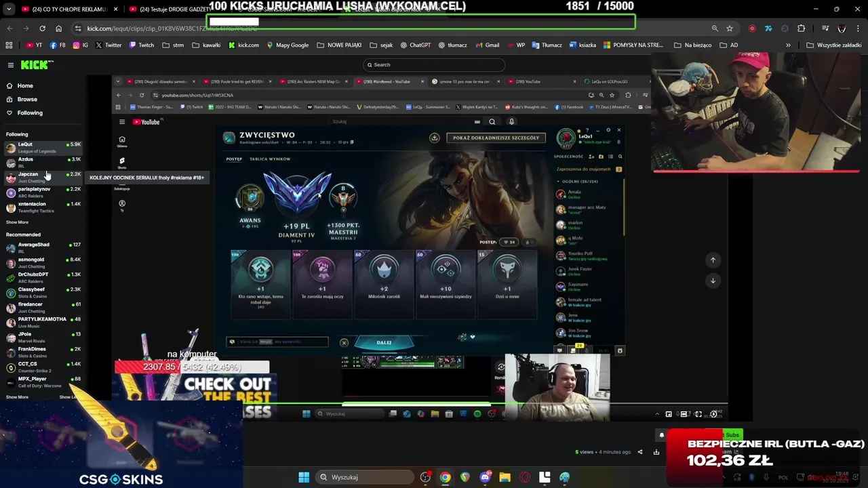Open the NOWE PAJĄKI bookmark folder
The width and height of the screenshot is (868, 488).
pyautogui.click(x=339, y=45)
